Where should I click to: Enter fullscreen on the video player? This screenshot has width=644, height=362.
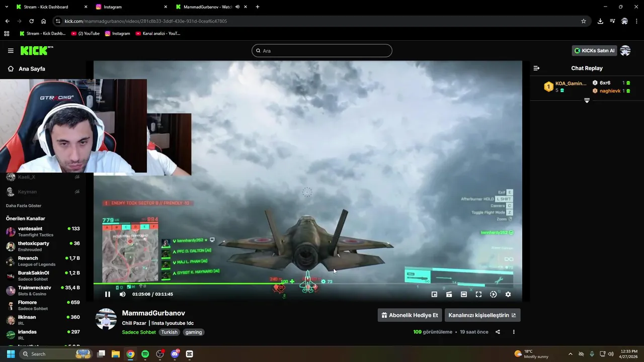click(x=478, y=294)
